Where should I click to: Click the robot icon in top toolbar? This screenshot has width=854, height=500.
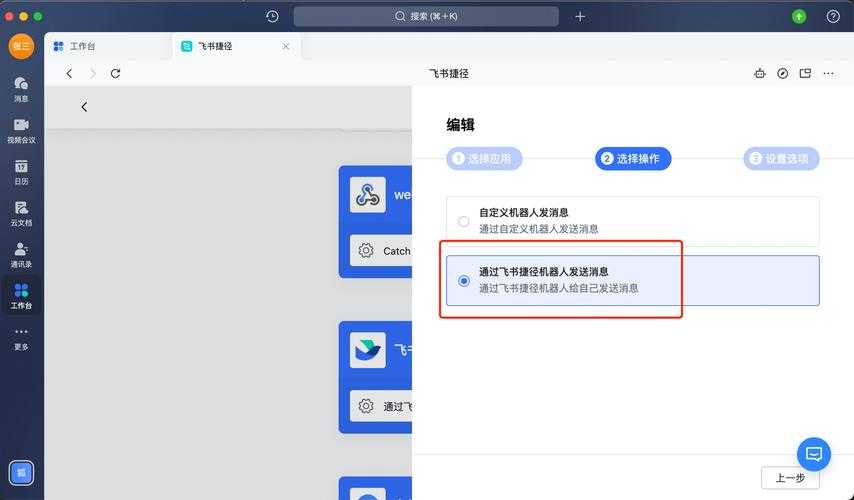click(760, 73)
